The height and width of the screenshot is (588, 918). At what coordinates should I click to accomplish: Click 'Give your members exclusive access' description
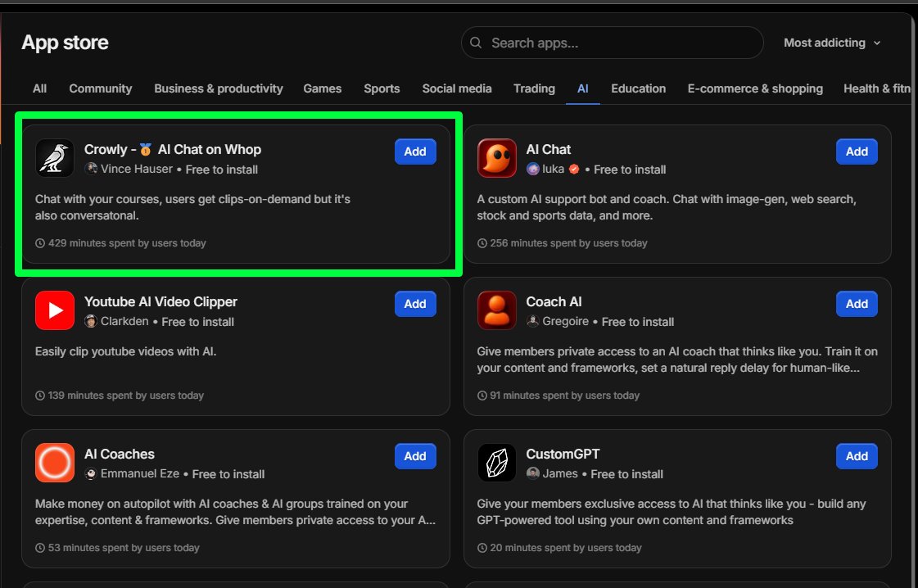tap(672, 512)
